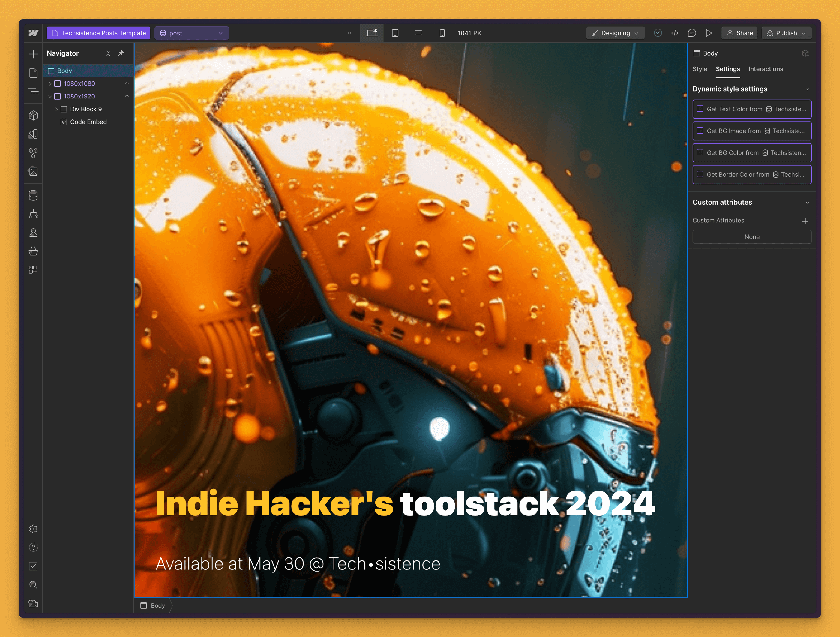840x637 pixels.
Task: Open the code export icon in top bar
Action: coord(675,33)
